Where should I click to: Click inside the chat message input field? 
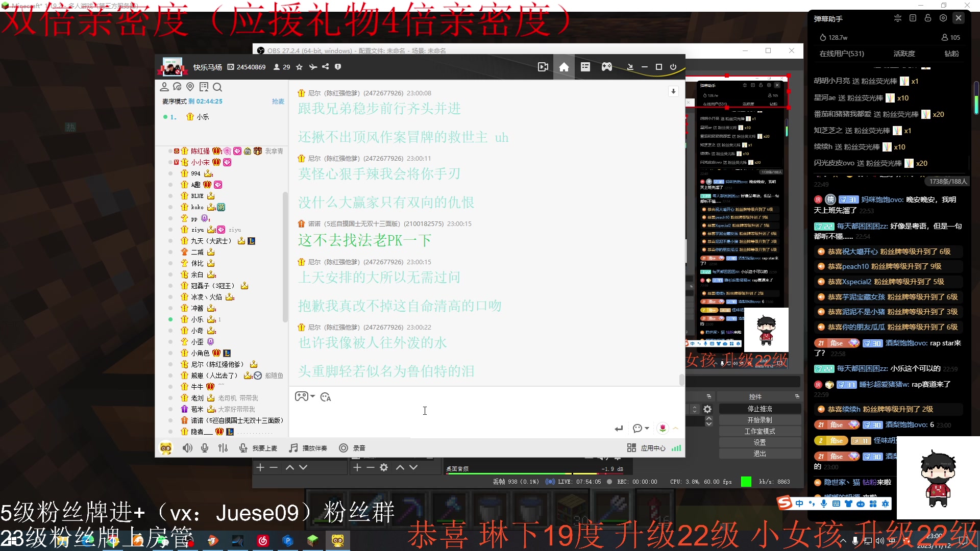coord(459,411)
